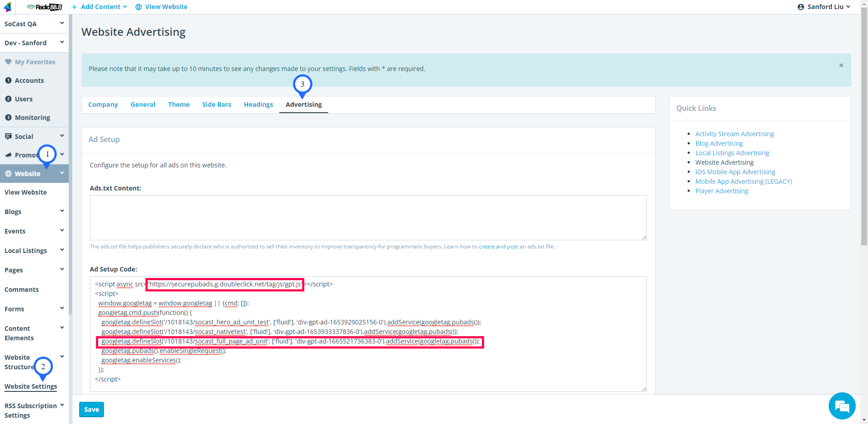Viewport: 868px width, 424px height.
Task: Expand the Website Structure submenu
Action: point(62,357)
